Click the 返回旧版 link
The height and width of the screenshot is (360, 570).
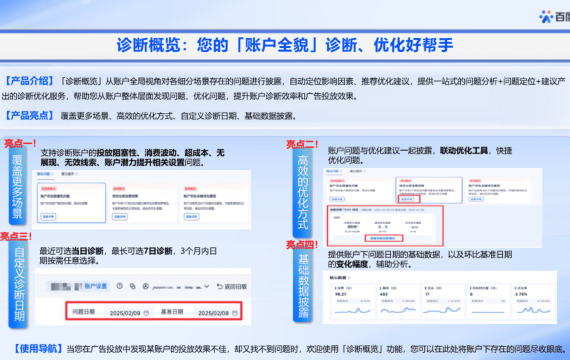[x=236, y=287]
